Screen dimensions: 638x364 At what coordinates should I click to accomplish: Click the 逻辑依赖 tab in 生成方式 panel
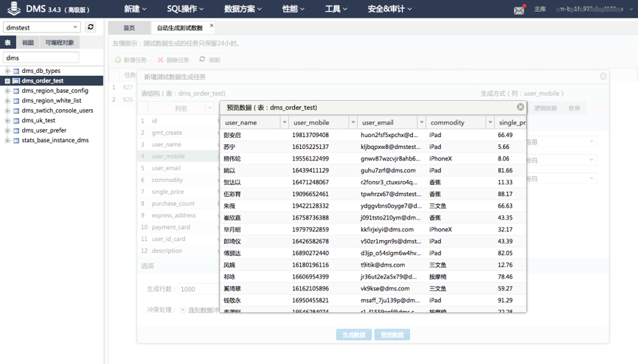545,108
